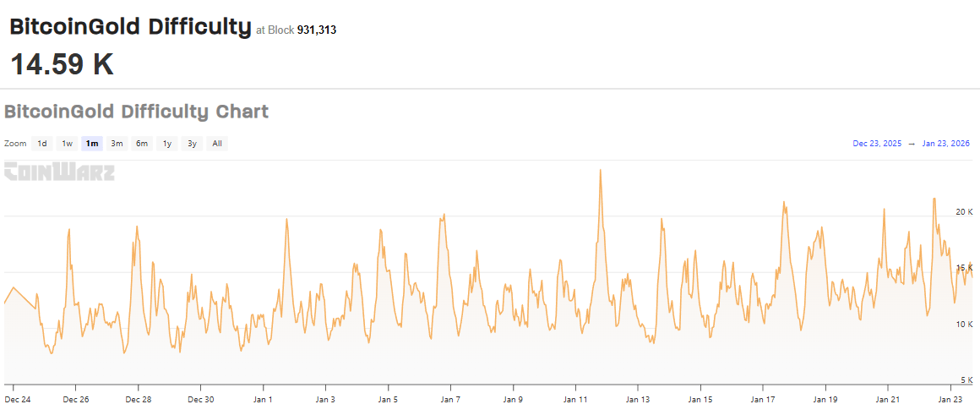Click block number 931,313

tap(316, 30)
